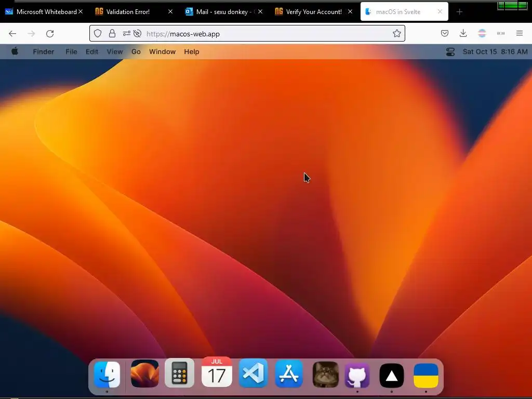This screenshot has width=532, height=399.
Task: Click the blocked autoplay icon in address bar
Action: coord(137,34)
